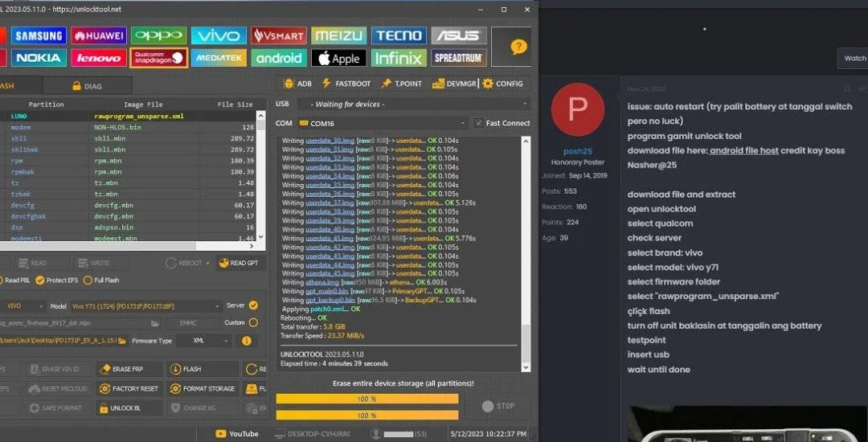The height and width of the screenshot is (442, 868).
Task: Open the Vivo Y71 model dropdown
Action: [146, 306]
